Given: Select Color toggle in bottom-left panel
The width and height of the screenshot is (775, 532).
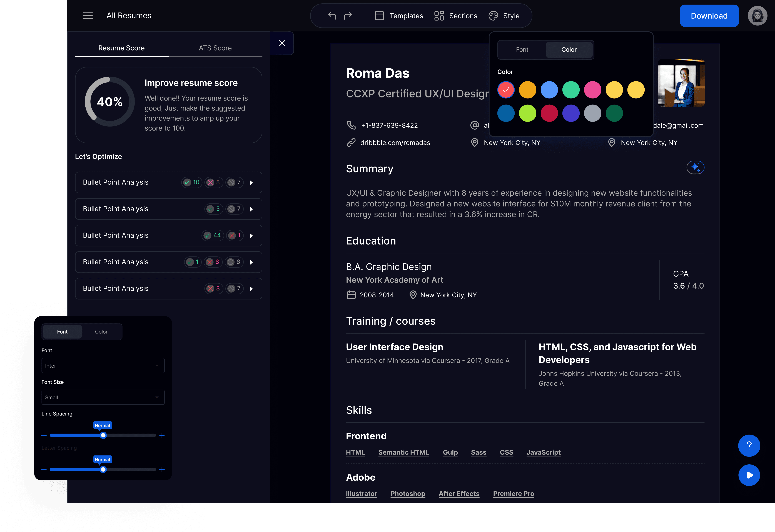Looking at the screenshot, I should pyautogui.click(x=101, y=332).
